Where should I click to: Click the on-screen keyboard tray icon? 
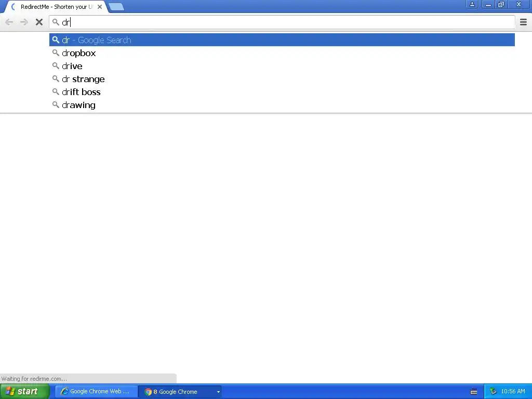[x=474, y=392]
